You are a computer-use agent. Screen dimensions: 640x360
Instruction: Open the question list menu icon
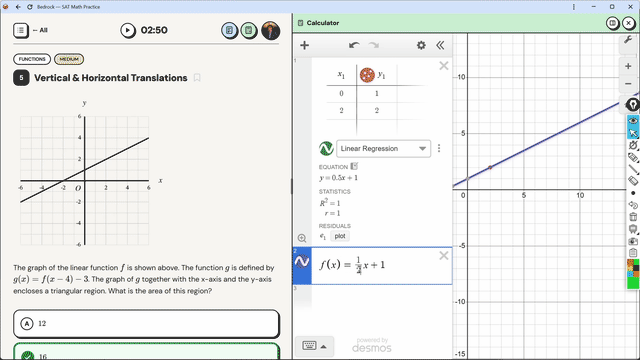[21, 30]
